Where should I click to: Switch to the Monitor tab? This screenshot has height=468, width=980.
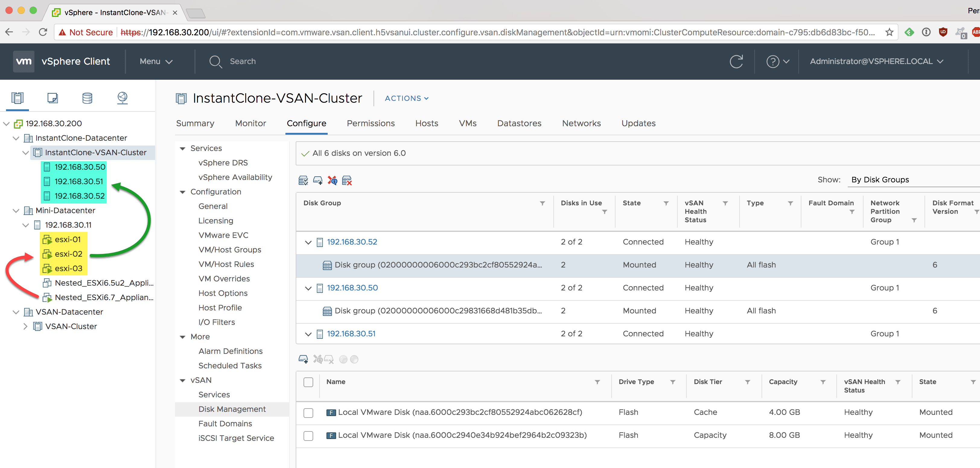pyautogui.click(x=250, y=123)
